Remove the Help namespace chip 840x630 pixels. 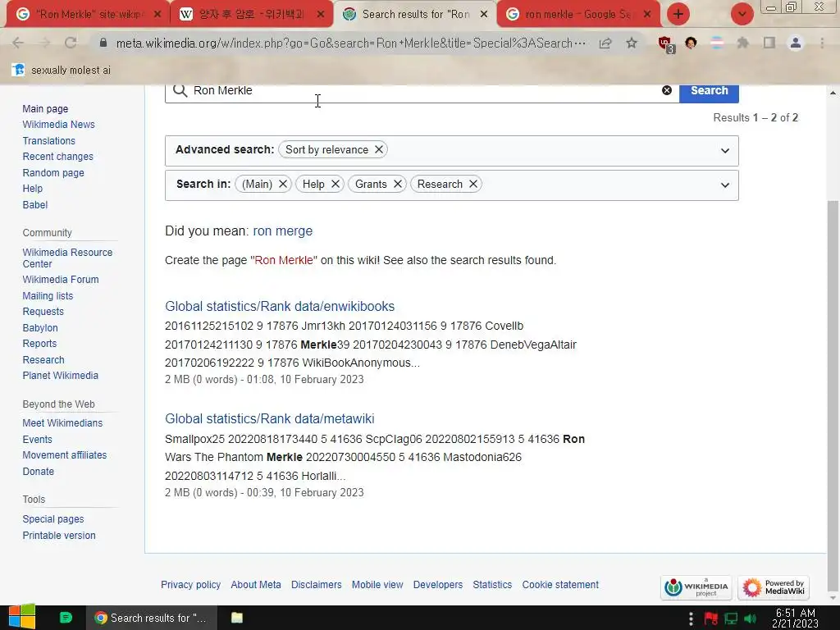click(x=336, y=184)
